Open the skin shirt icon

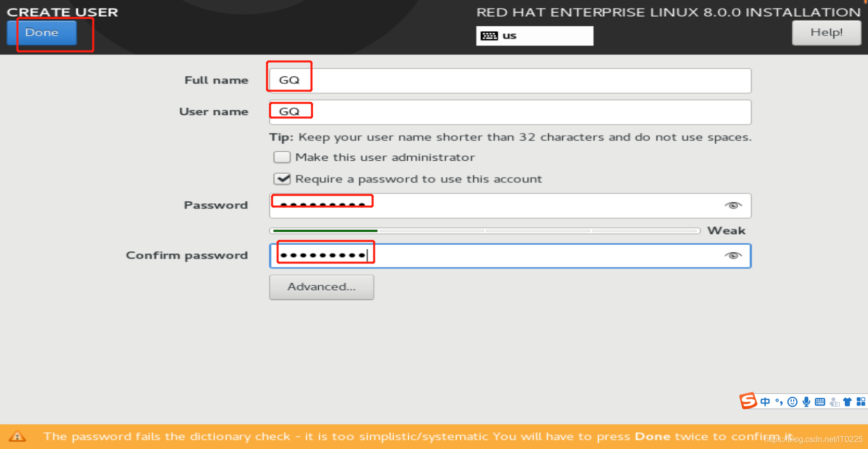pyautogui.click(x=847, y=402)
